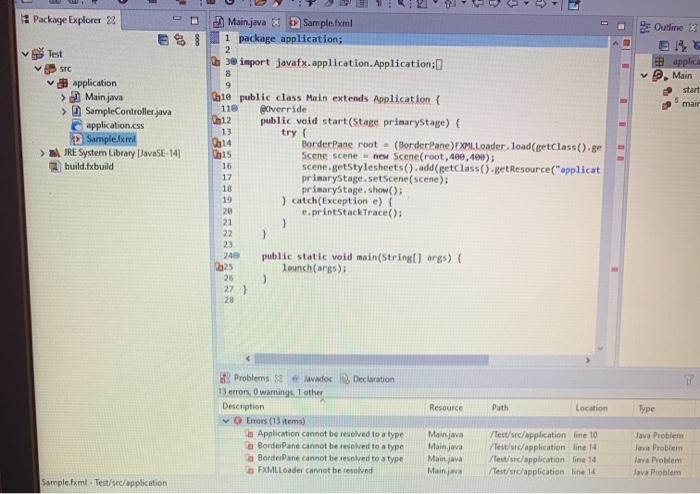
Task: Close the Main.java editor tab
Action: click(276, 22)
